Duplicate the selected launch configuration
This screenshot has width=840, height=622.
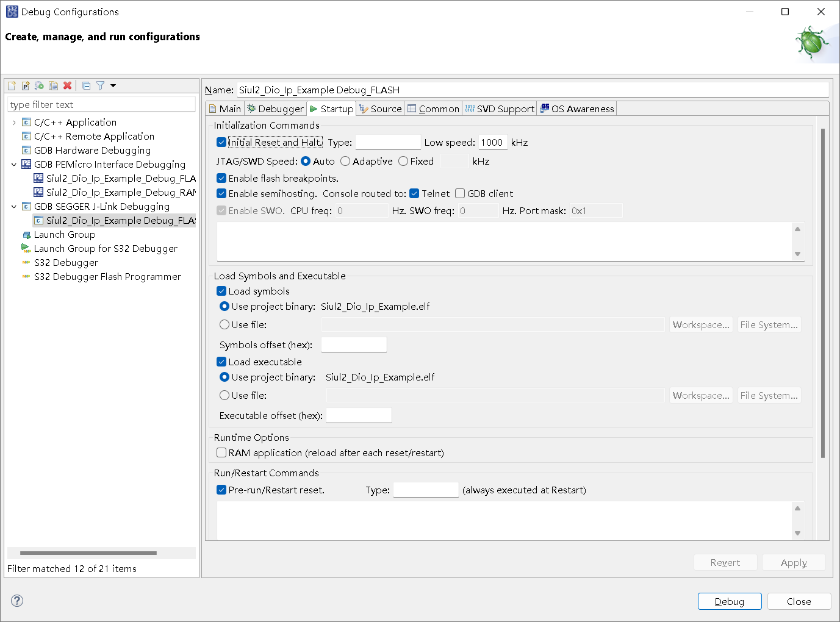pos(54,86)
